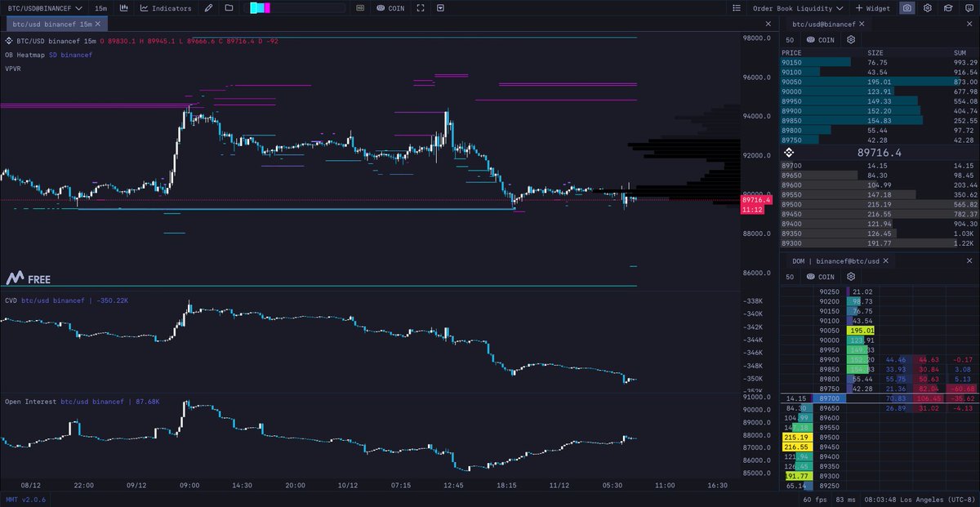Click the highlighted 89700 price in DOM ladder
Image resolution: width=980 pixels, height=507 pixels.
click(831, 398)
